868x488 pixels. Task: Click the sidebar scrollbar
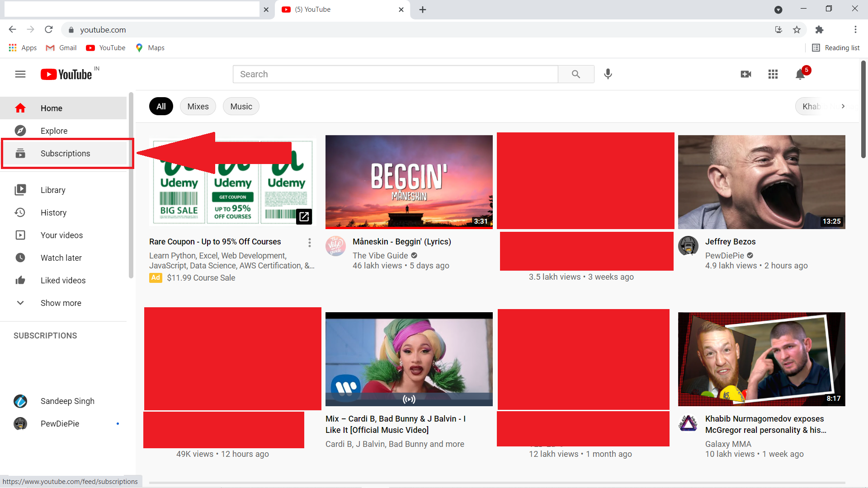[131, 185]
